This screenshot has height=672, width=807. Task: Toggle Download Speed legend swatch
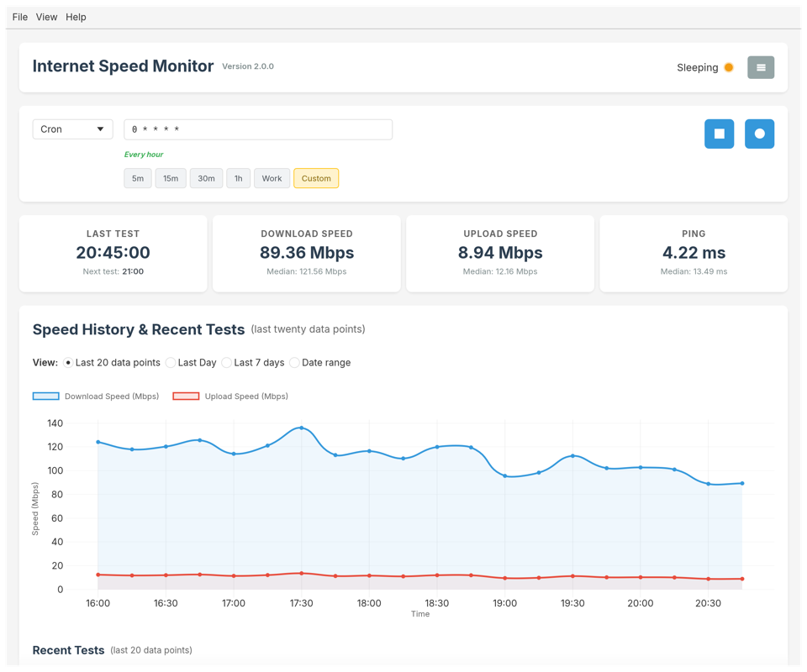click(45, 396)
